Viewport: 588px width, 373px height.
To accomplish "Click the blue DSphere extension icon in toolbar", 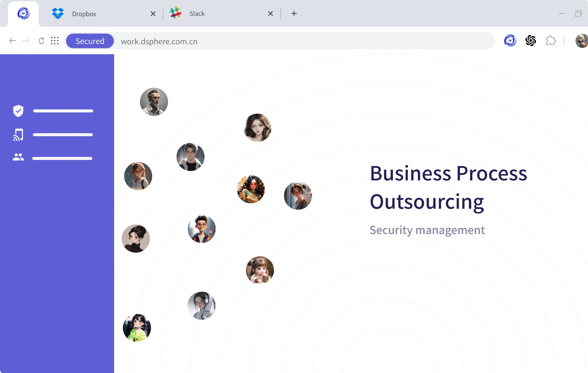I will 510,41.
